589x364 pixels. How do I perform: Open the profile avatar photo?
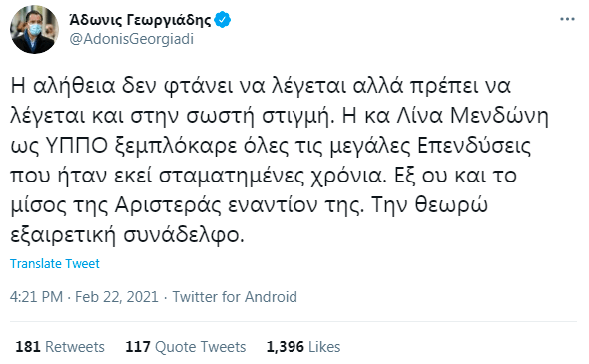(34, 29)
